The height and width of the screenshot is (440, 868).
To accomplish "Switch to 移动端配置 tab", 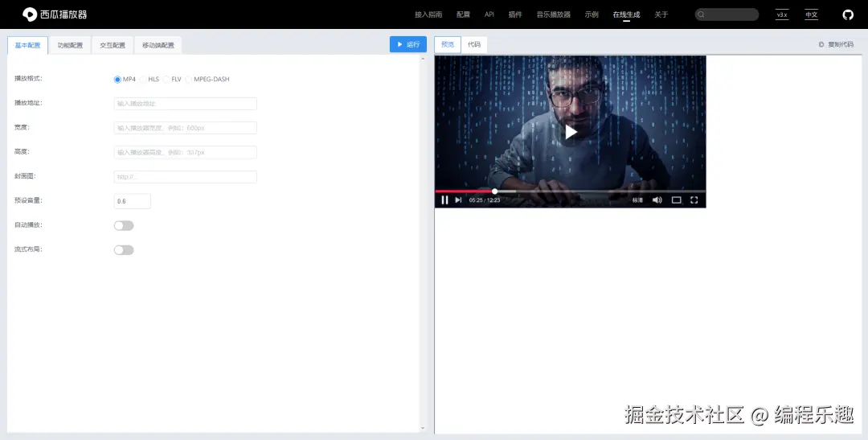I will pos(158,45).
